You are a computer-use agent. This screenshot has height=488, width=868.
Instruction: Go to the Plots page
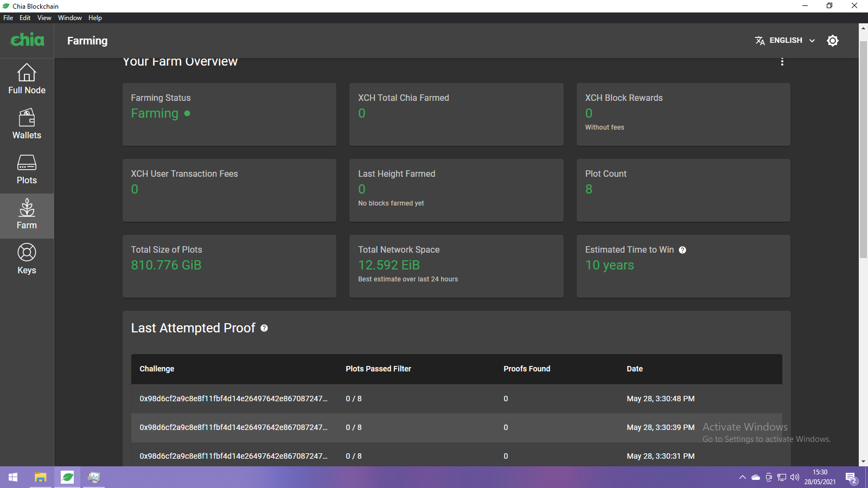point(27,169)
